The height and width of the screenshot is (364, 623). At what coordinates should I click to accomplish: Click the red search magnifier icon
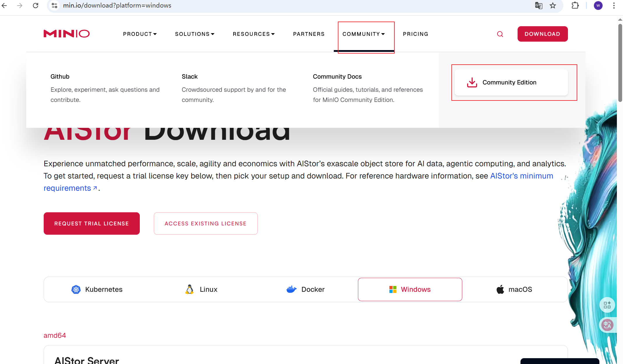(x=500, y=34)
